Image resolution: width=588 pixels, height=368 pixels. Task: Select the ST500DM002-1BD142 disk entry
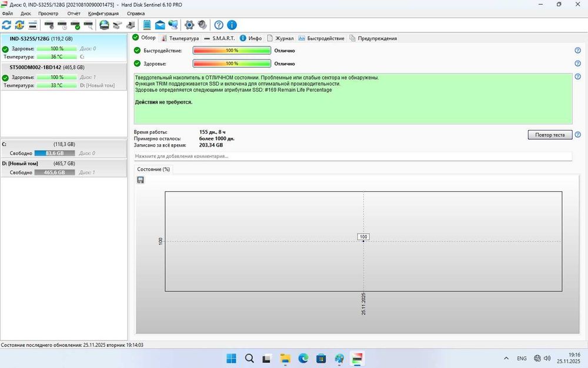(64, 76)
